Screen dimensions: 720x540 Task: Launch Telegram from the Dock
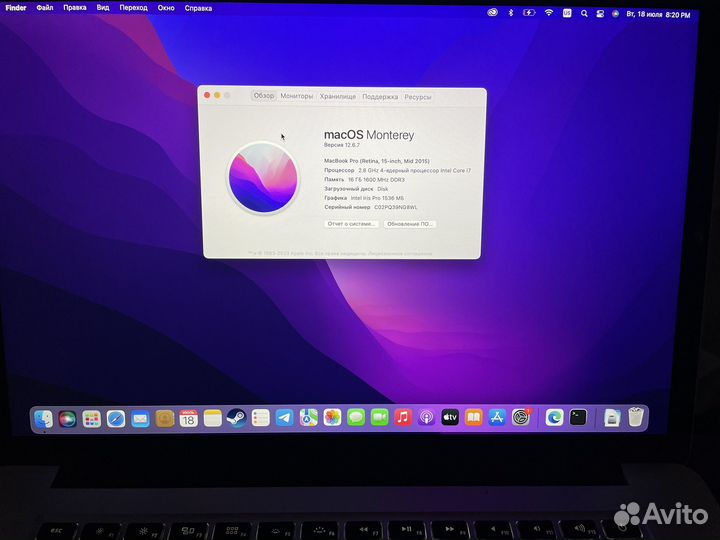coord(285,418)
